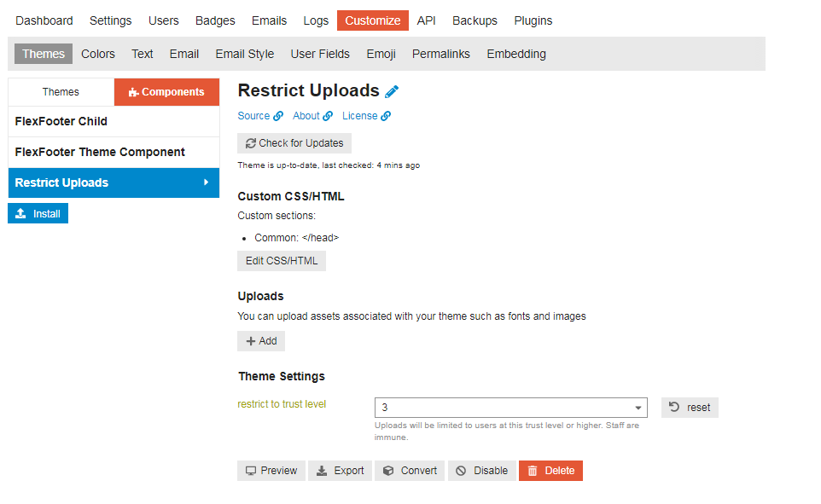This screenshot has width=821, height=504.
Task: Go to the Settings admin tab
Action: click(x=110, y=20)
